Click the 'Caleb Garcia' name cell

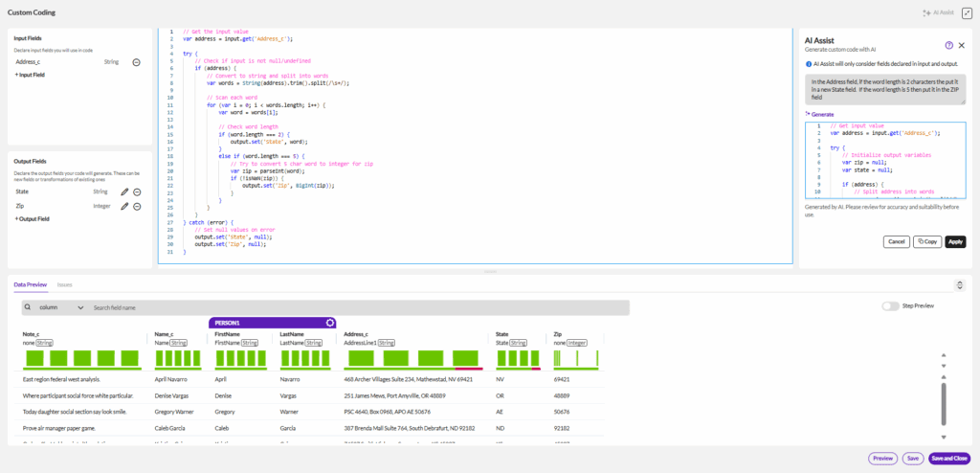[x=170, y=428]
